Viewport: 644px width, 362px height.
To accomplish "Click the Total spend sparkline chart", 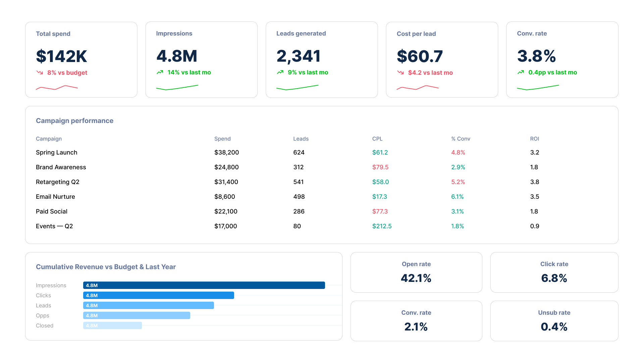I will point(57,88).
